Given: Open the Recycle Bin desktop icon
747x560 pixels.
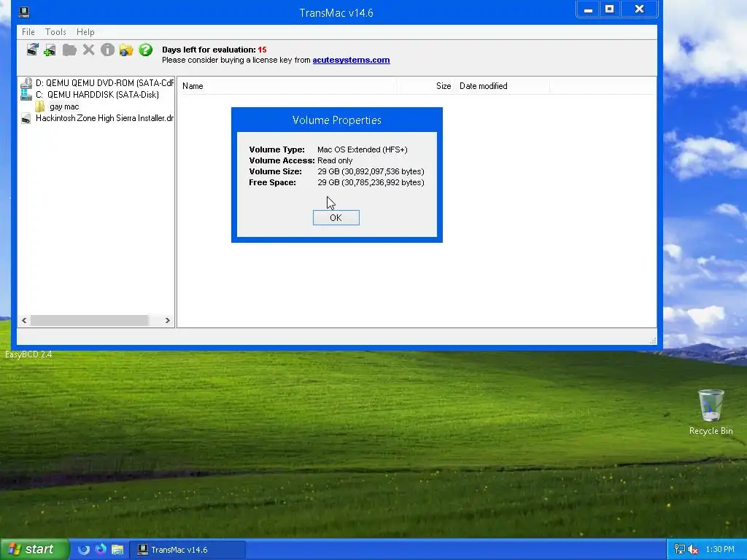Looking at the screenshot, I should click(711, 412).
